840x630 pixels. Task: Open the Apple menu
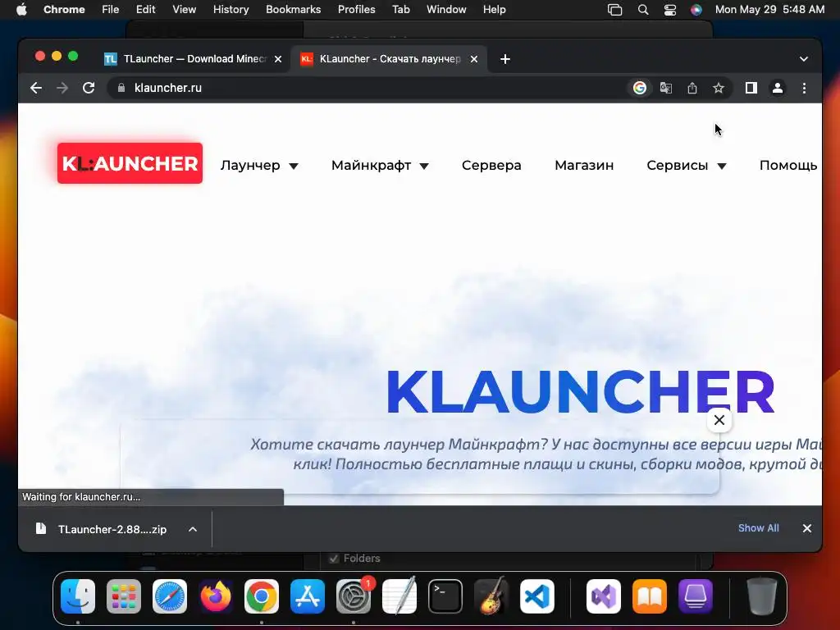21,10
